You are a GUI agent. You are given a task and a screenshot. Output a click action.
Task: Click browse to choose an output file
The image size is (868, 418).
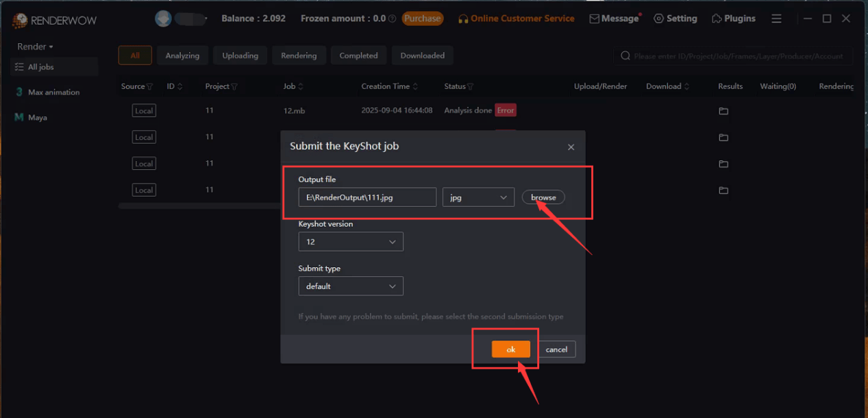(x=543, y=197)
